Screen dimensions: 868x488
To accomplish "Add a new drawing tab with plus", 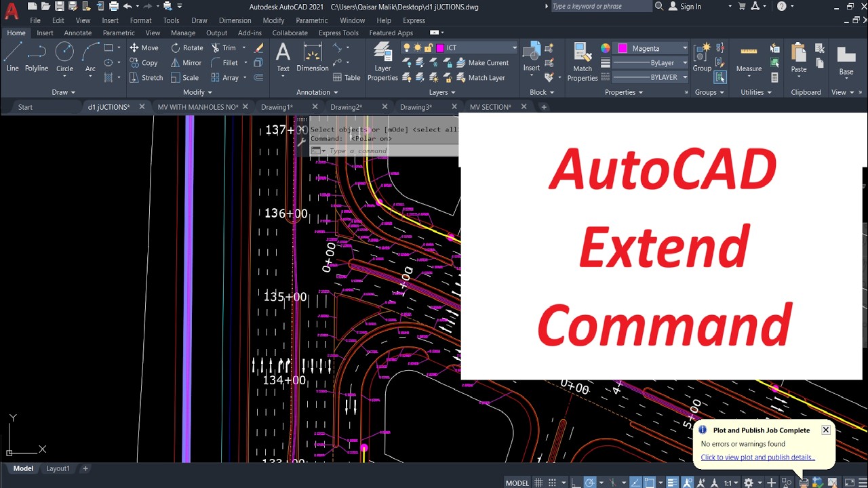I will (x=544, y=107).
